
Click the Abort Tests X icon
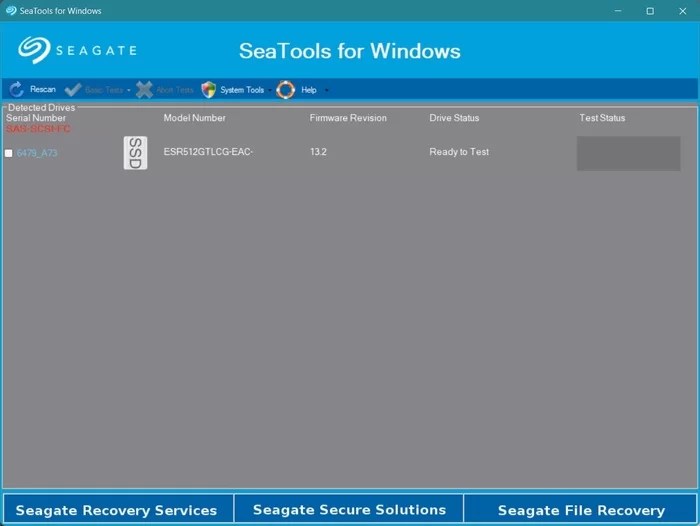point(144,90)
